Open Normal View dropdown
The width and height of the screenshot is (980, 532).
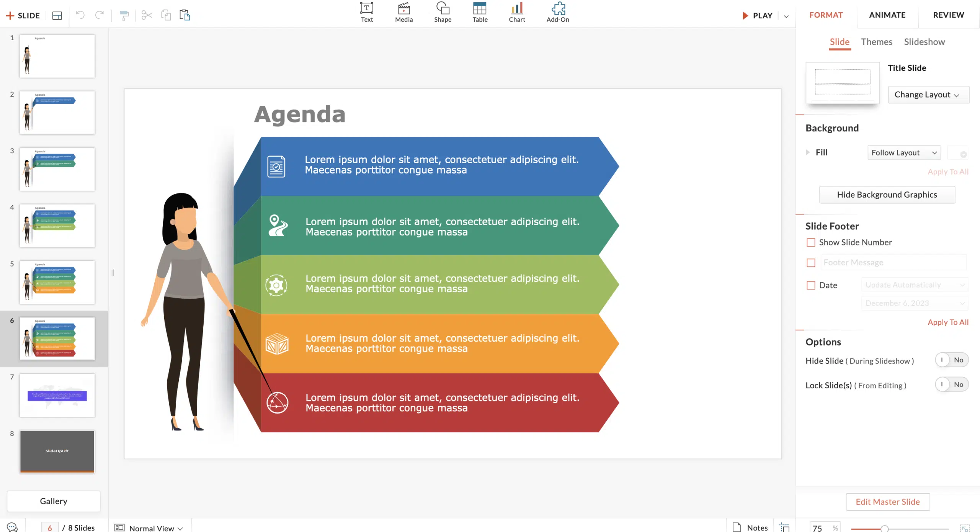pyautogui.click(x=156, y=528)
